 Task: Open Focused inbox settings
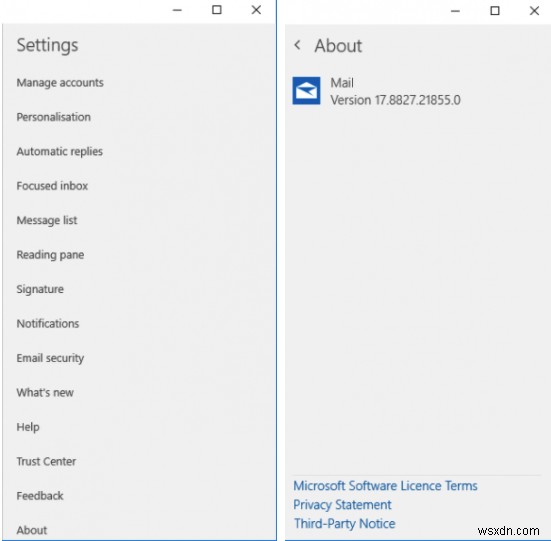click(52, 186)
